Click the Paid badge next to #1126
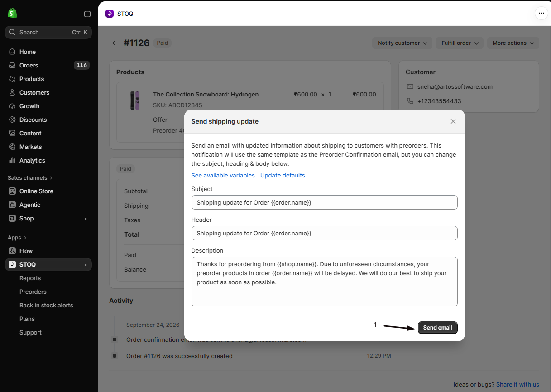Image resolution: width=551 pixels, height=392 pixels. pos(162,43)
